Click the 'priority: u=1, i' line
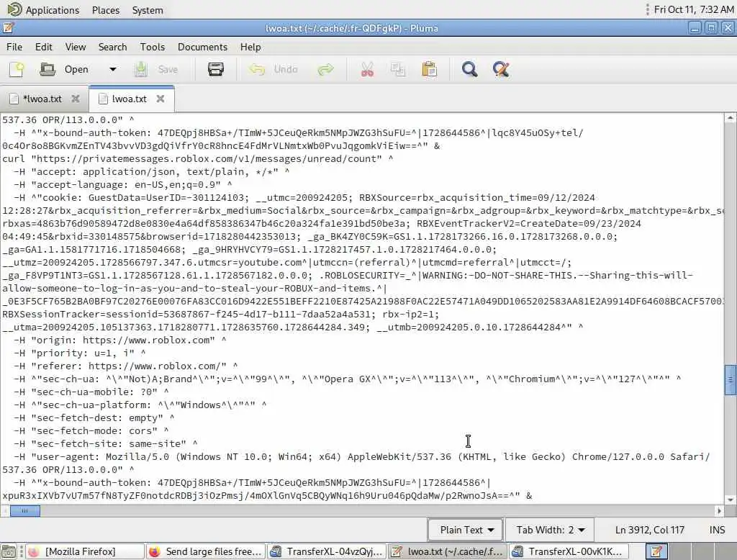Viewport: 737px width, 560px height. [x=79, y=353]
